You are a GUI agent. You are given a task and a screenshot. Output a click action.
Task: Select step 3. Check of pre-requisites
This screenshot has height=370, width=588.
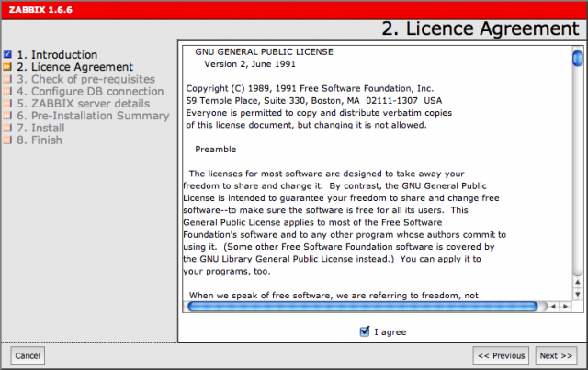coord(85,79)
